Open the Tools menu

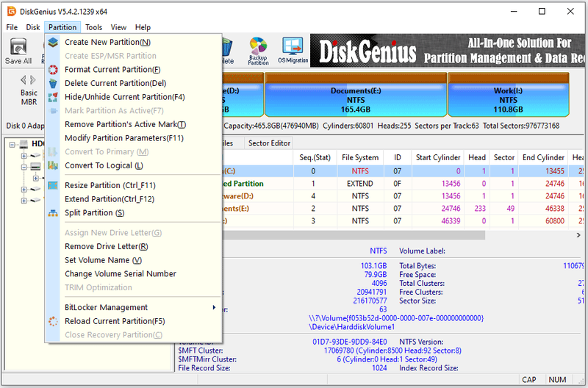click(x=93, y=27)
